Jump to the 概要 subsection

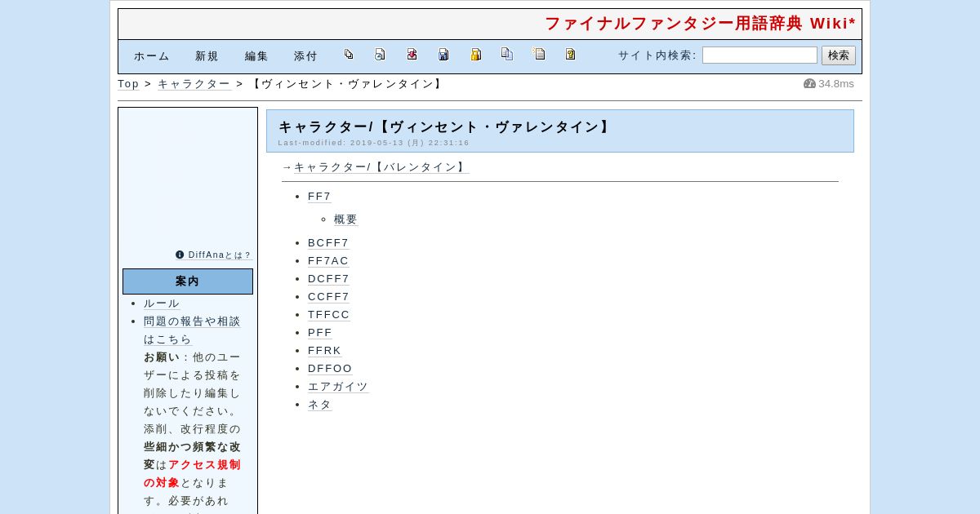click(346, 219)
